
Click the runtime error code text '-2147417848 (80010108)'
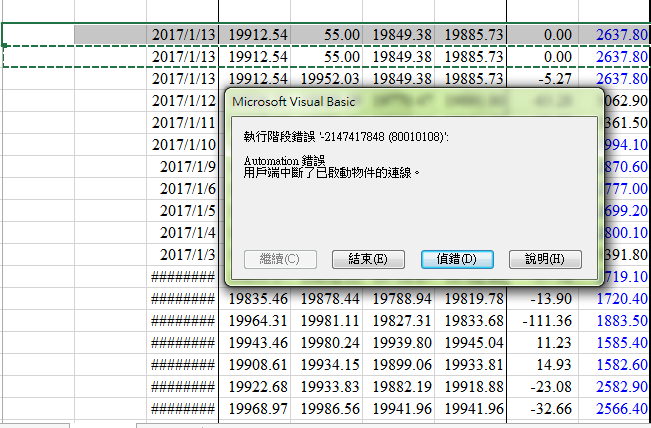tap(383, 137)
